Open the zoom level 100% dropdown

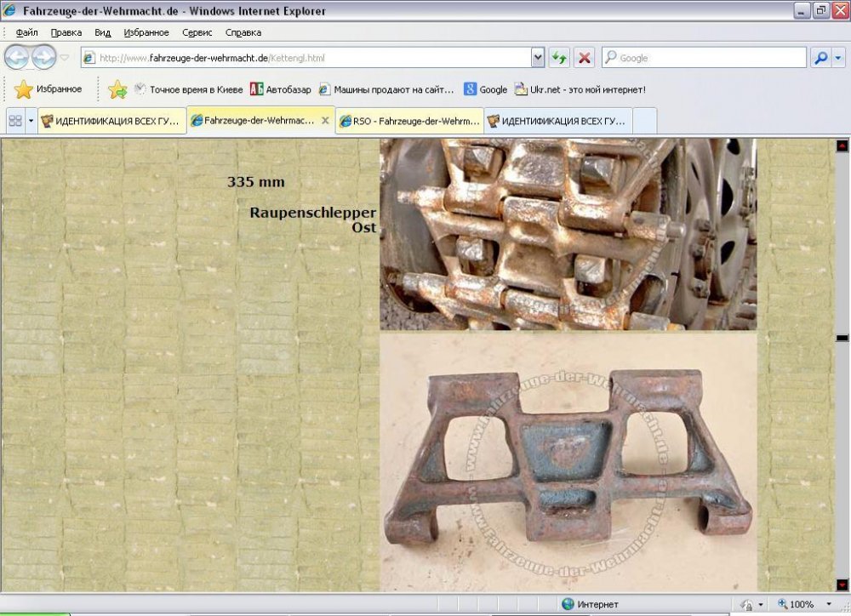(x=828, y=604)
